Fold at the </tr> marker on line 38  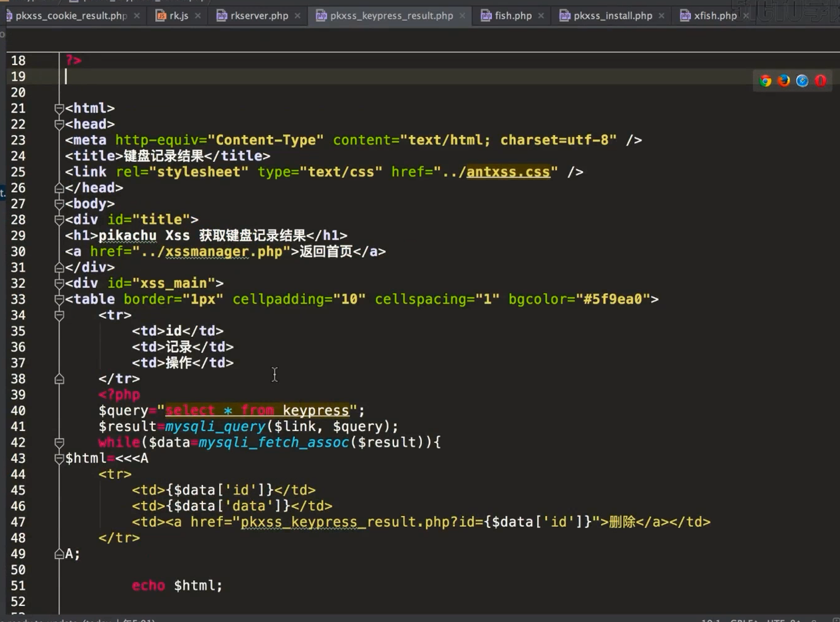tap(59, 379)
